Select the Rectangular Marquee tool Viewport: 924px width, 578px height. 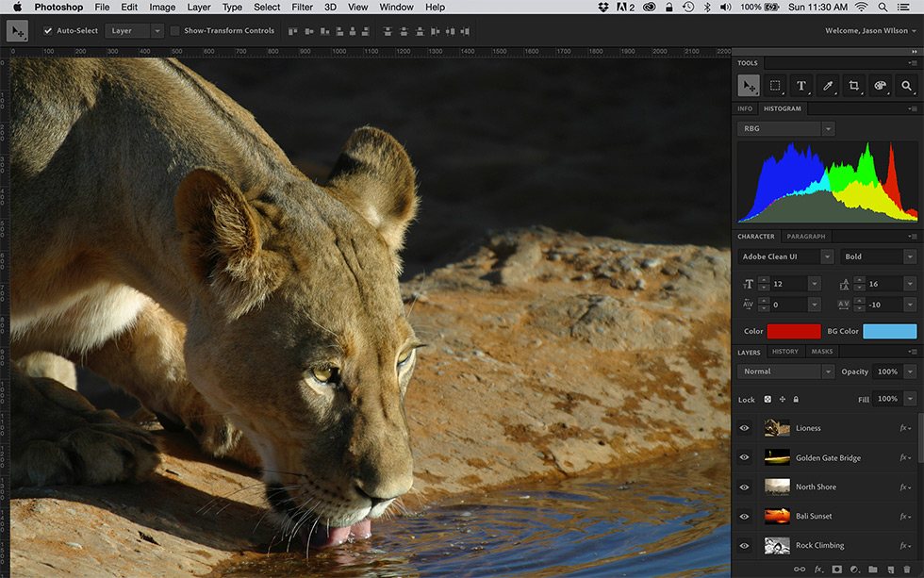pos(775,86)
